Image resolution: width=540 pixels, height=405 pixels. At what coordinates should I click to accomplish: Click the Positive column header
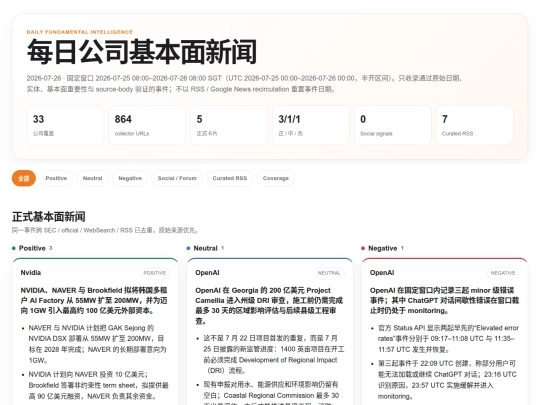[x=32, y=248]
